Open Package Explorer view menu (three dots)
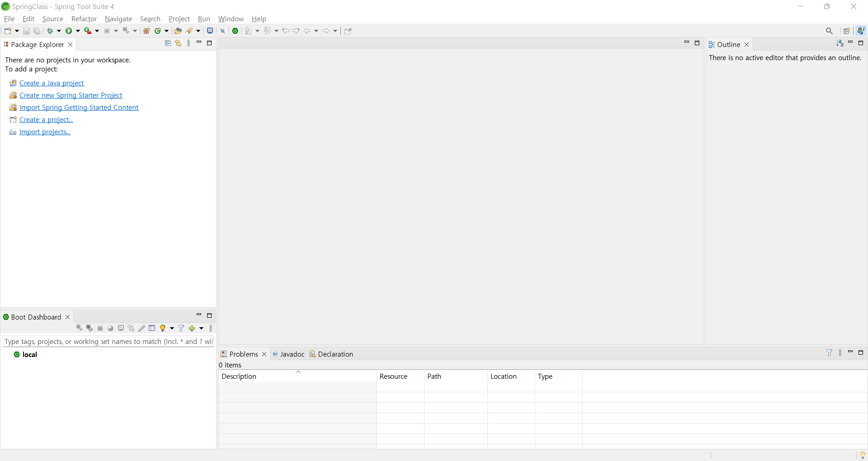Viewport: 868px width, 461px height. pos(189,43)
